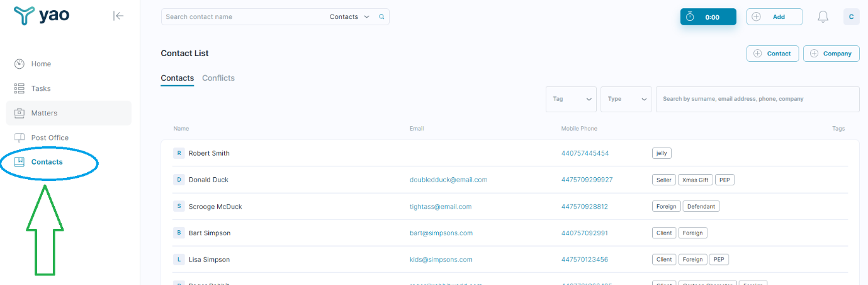Click Donald Duck's D avatar
868x285 pixels.
tap(179, 180)
